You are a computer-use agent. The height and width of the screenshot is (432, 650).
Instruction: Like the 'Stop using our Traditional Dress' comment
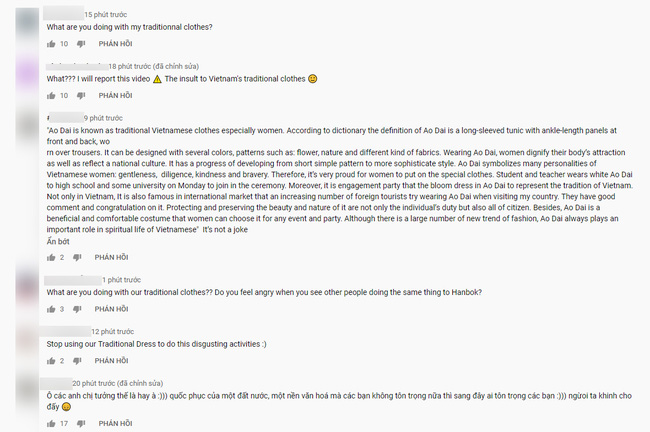(51, 361)
